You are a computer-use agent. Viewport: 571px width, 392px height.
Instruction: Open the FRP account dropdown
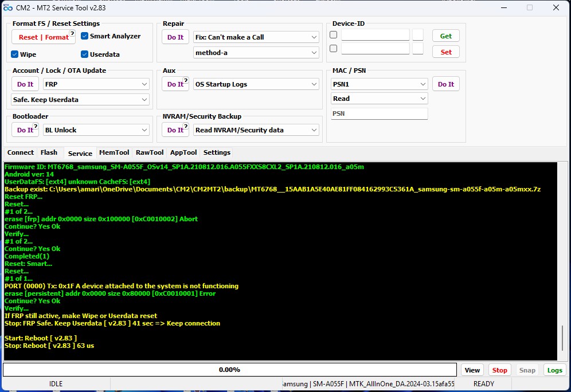coord(96,84)
